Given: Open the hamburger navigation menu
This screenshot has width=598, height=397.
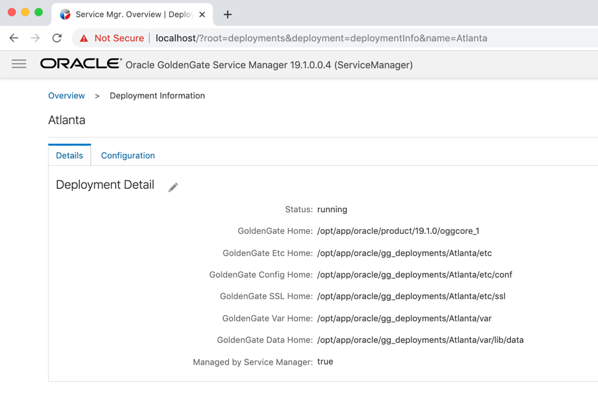Looking at the screenshot, I should [19, 64].
